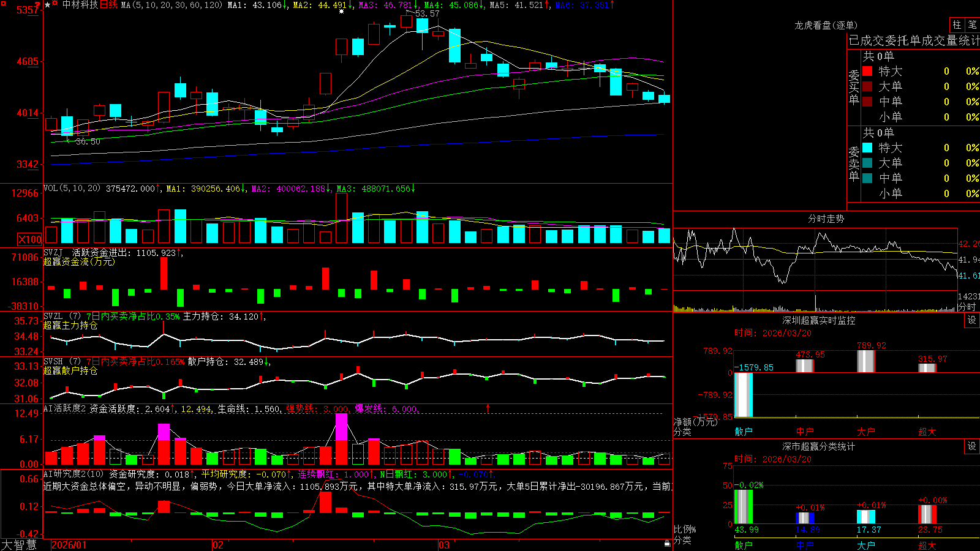Click the 大智慧 logo label

[x=19, y=545]
